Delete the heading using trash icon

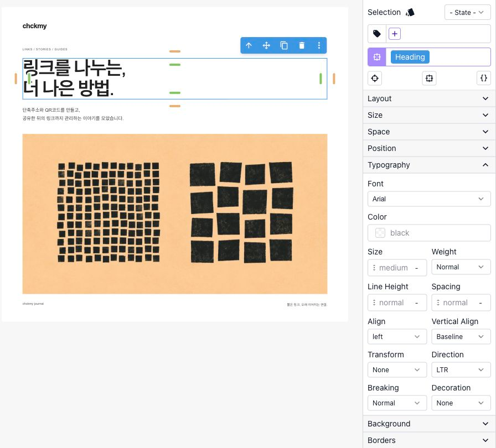(x=302, y=45)
